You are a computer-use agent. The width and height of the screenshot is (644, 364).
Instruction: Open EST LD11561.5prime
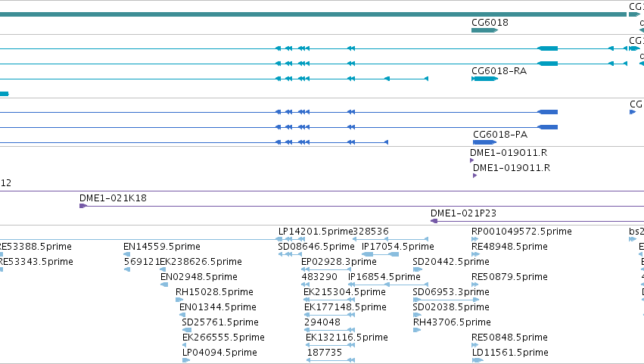point(510,353)
